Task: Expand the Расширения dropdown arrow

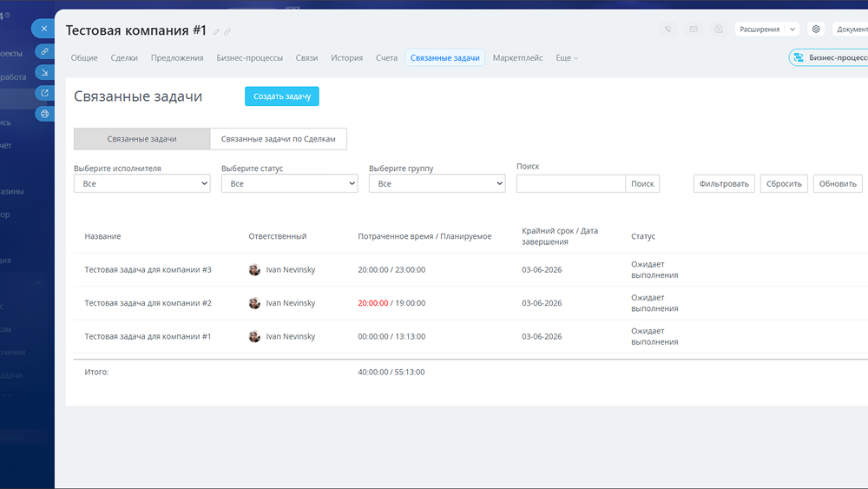Action: pyautogui.click(x=792, y=30)
